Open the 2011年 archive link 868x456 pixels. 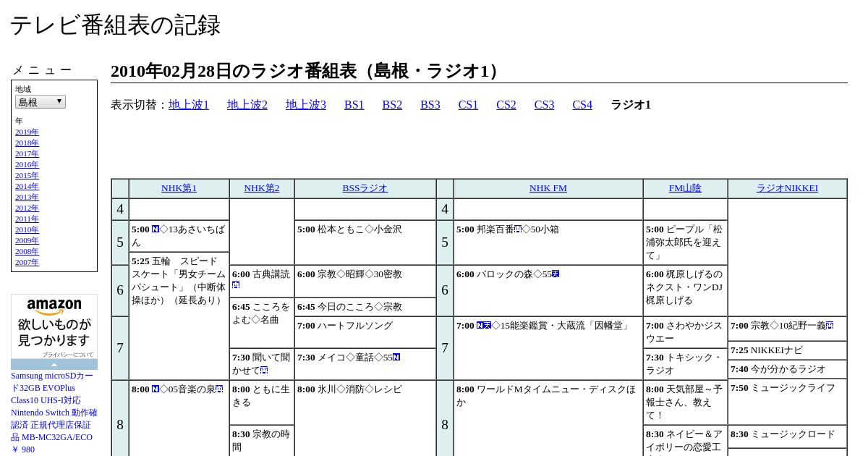click(27, 219)
